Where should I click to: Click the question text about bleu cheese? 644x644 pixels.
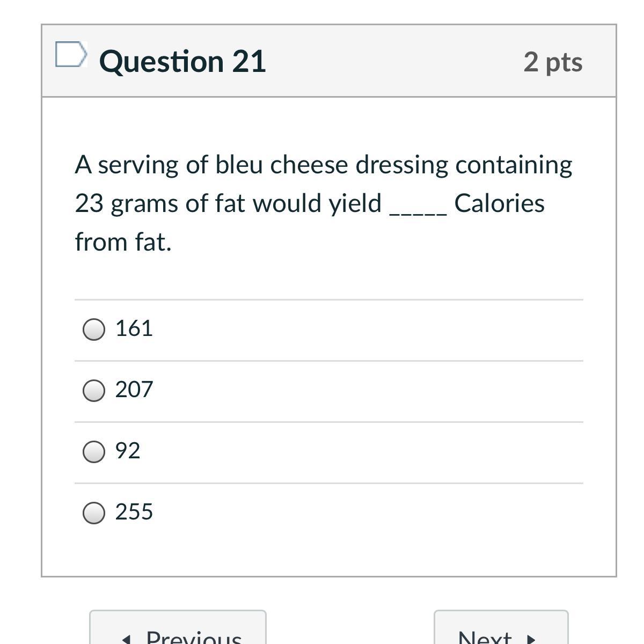(323, 165)
